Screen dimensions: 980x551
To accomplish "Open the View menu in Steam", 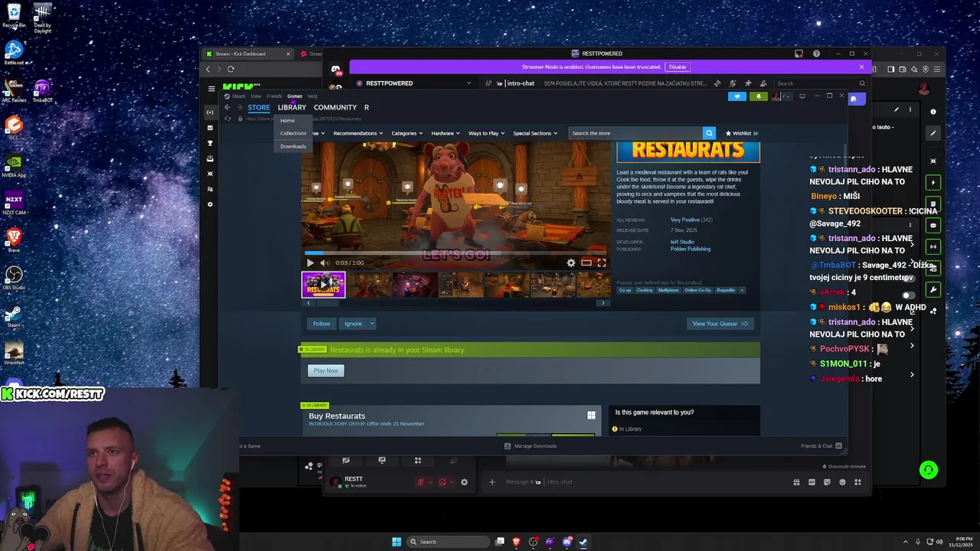I will pyautogui.click(x=256, y=96).
